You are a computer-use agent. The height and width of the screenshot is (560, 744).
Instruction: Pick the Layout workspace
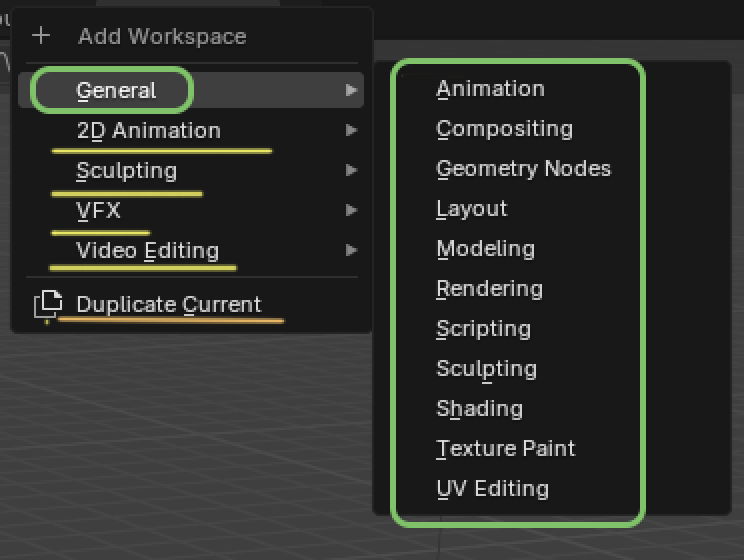point(471,209)
